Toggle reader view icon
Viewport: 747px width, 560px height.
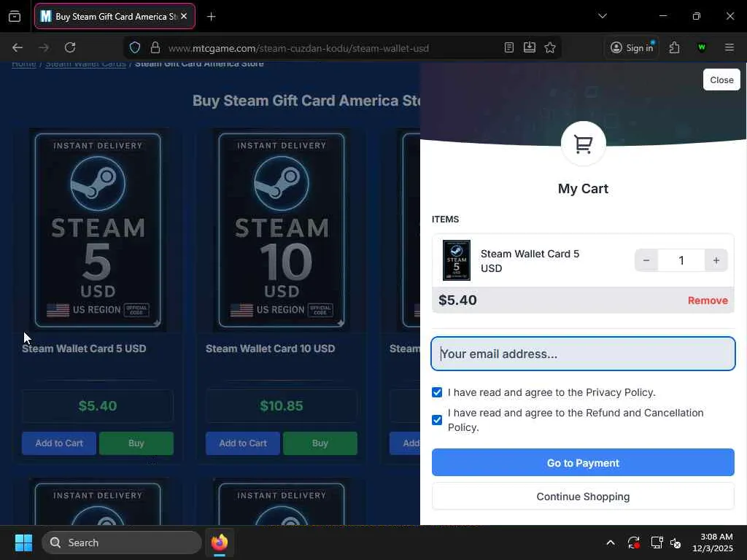point(508,47)
